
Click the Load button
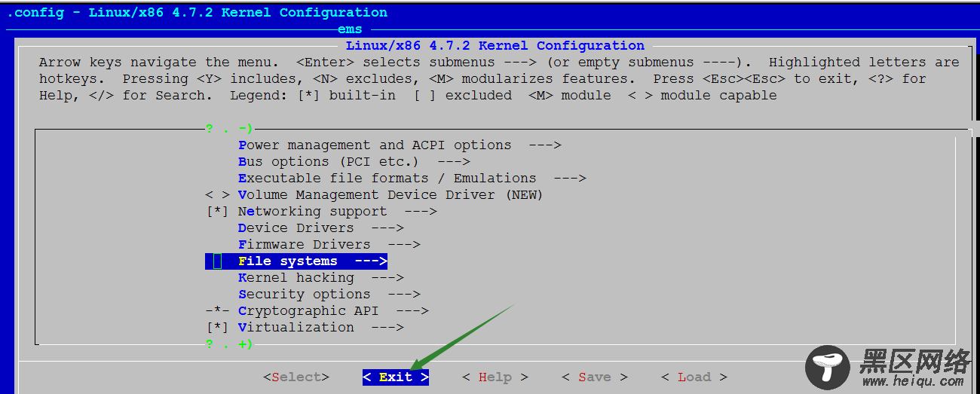pos(694,377)
